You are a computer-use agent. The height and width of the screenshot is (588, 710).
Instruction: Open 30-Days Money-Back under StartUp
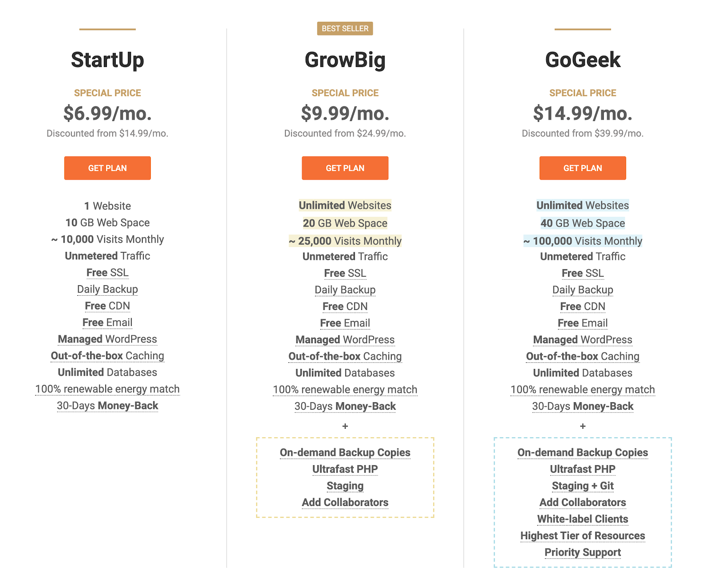pos(107,406)
